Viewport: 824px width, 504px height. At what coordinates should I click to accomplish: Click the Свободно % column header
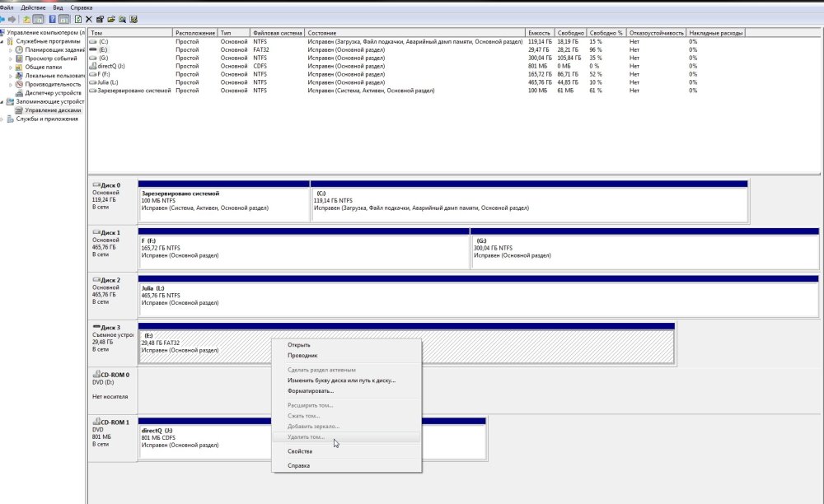click(605, 33)
